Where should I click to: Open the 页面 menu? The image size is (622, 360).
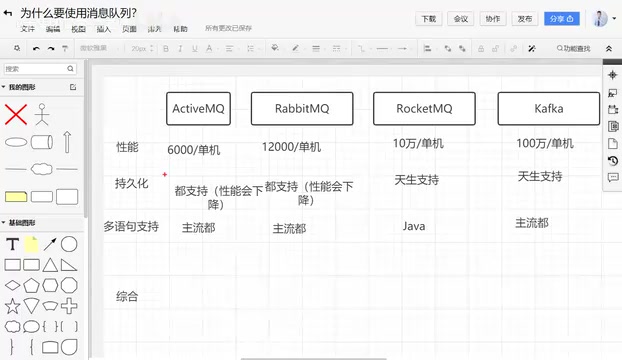coord(129,29)
